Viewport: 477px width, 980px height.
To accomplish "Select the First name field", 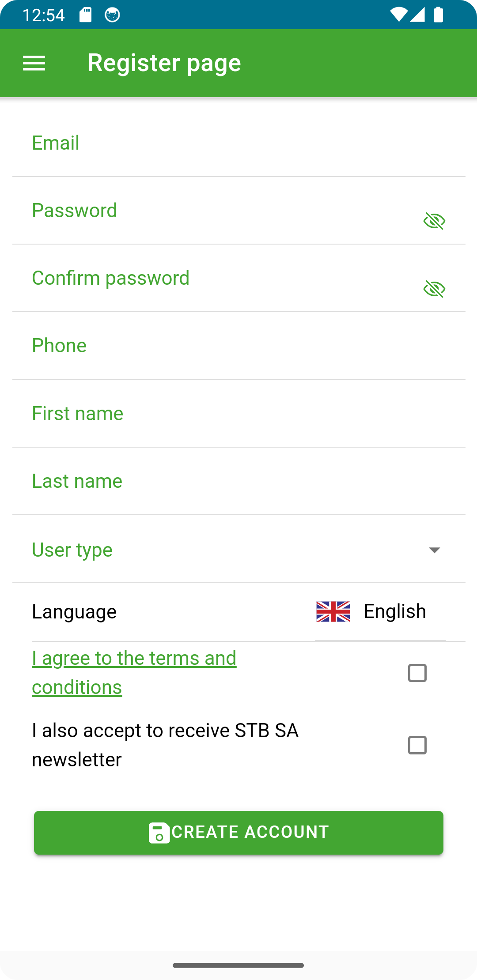I will [238, 414].
